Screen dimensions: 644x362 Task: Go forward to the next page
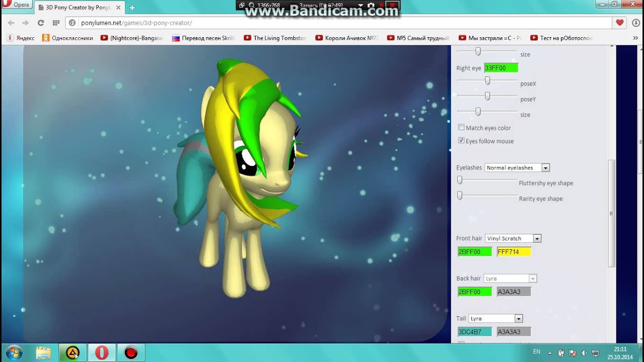click(x=25, y=23)
